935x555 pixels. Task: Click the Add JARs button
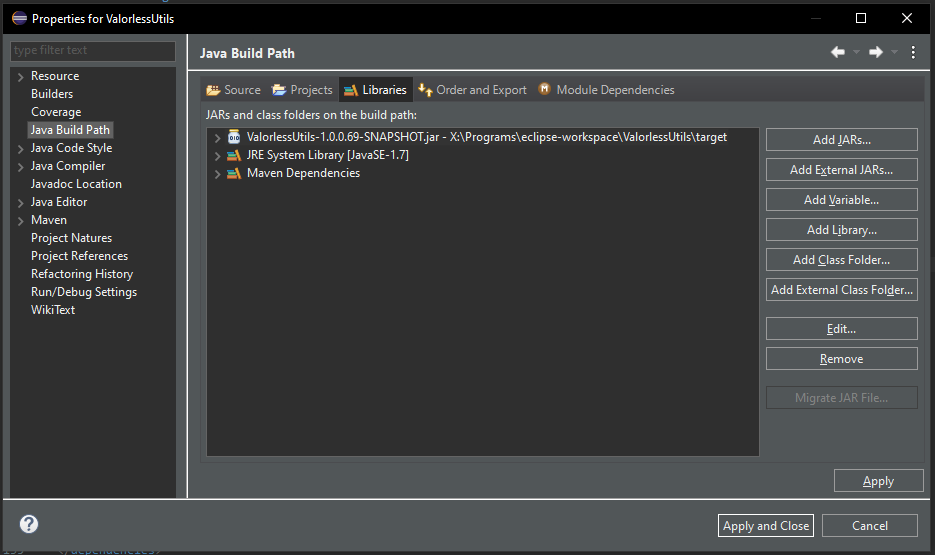[841, 139]
